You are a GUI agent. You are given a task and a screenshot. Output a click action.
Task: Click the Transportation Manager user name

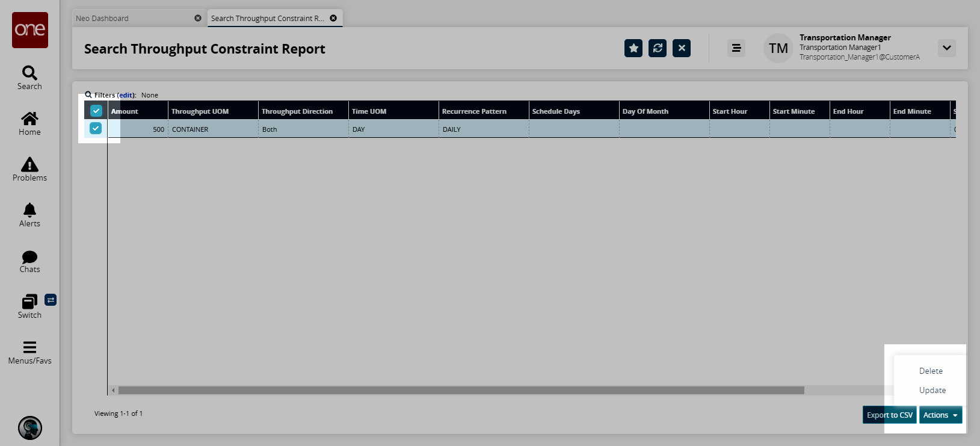[845, 37]
